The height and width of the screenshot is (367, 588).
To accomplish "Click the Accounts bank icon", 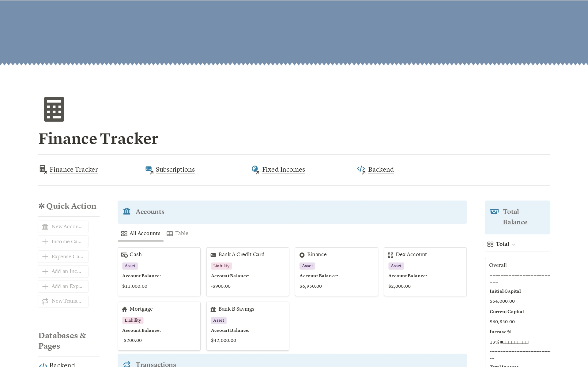I will coord(126,212).
